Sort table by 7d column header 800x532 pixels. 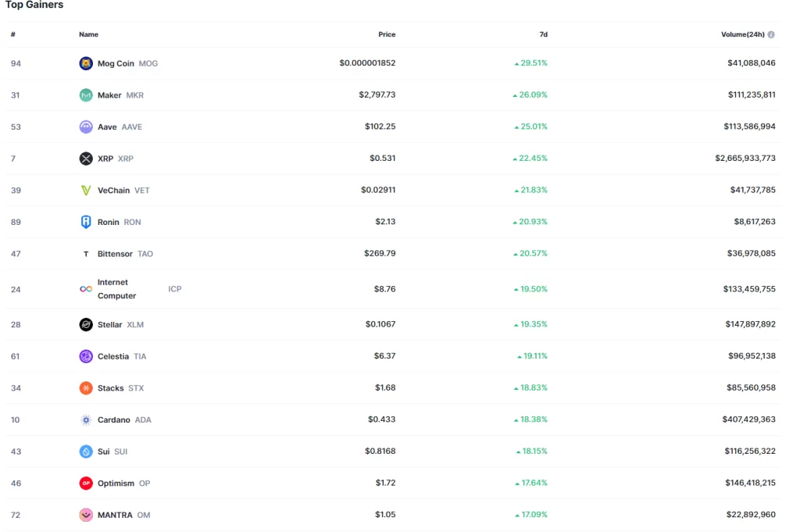pyautogui.click(x=543, y=34)
